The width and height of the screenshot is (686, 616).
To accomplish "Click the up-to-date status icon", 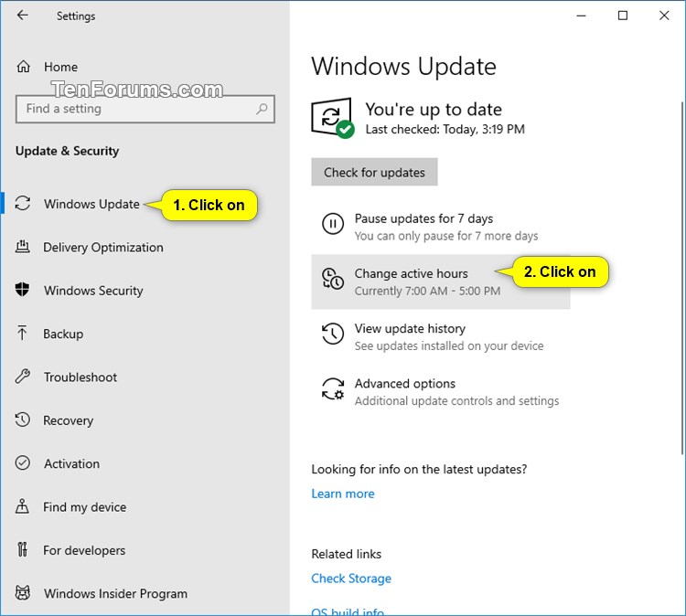I will point(333,118).
